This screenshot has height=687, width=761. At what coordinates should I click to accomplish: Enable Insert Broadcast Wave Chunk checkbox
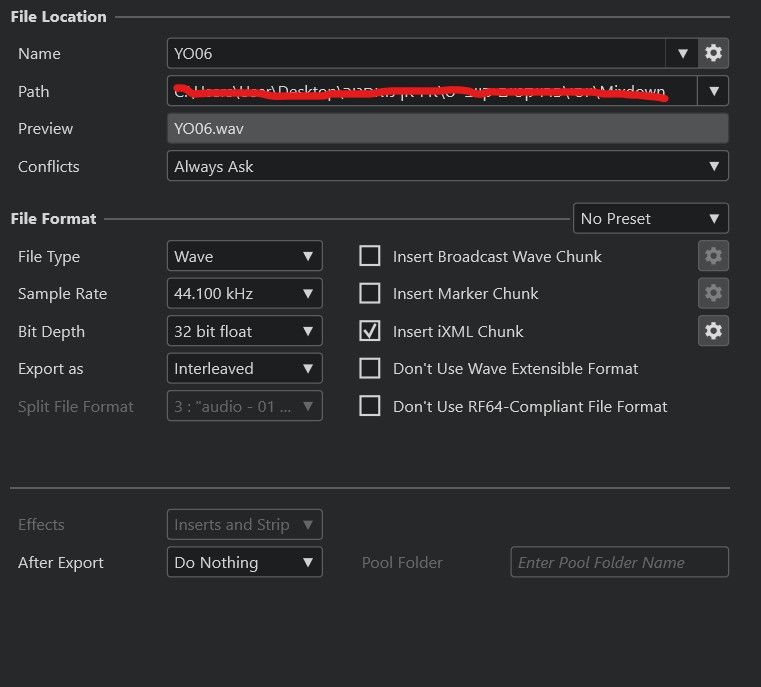370,256
